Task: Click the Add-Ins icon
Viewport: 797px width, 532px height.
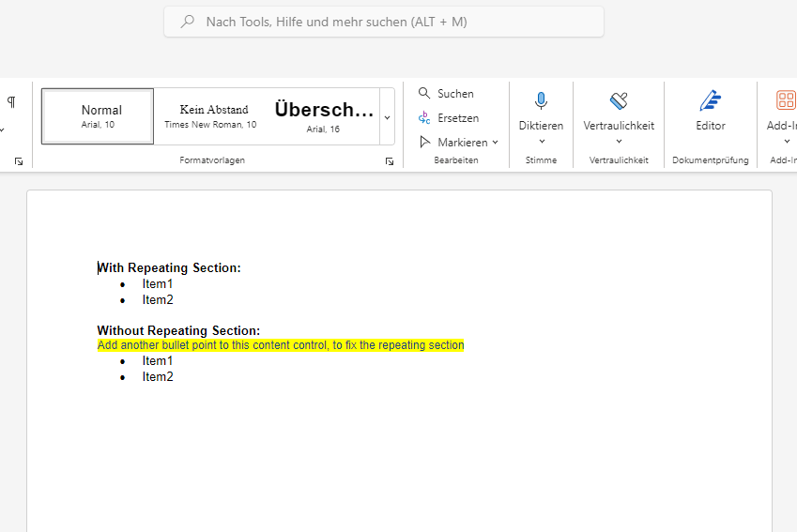Action: click(786, 100)
